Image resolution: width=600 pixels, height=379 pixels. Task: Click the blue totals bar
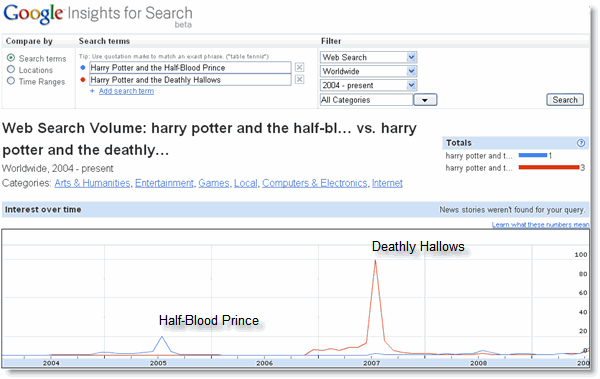point(533,155)
